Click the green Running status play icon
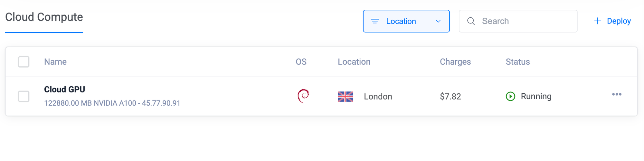 pyautogui.click(x=510, y=96)
